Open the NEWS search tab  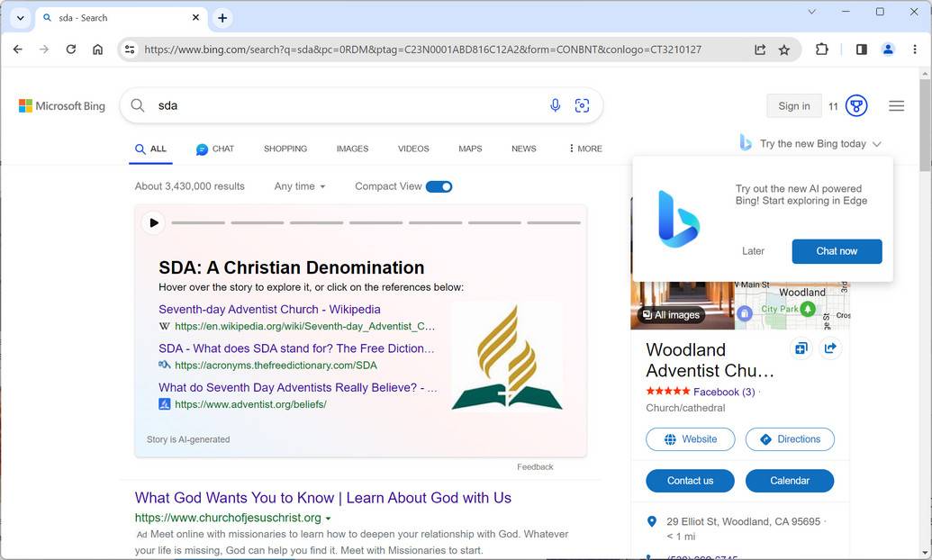[522, 149]
